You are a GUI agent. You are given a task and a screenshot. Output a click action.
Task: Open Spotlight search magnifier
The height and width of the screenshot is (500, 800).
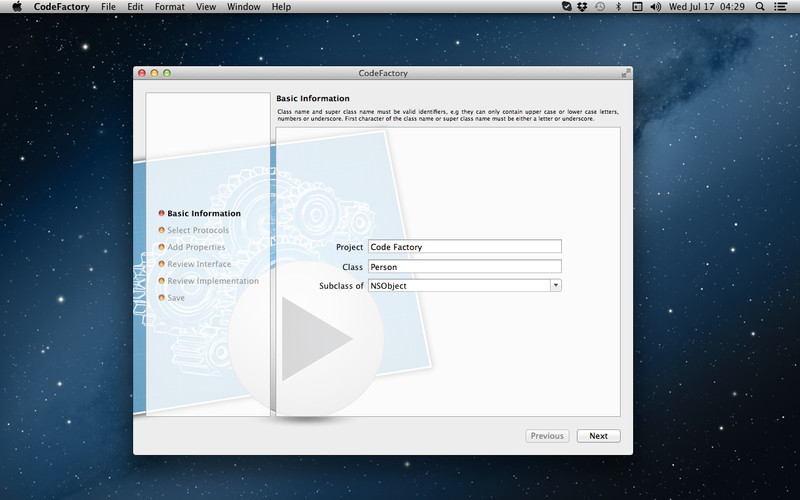click(760, 7)
